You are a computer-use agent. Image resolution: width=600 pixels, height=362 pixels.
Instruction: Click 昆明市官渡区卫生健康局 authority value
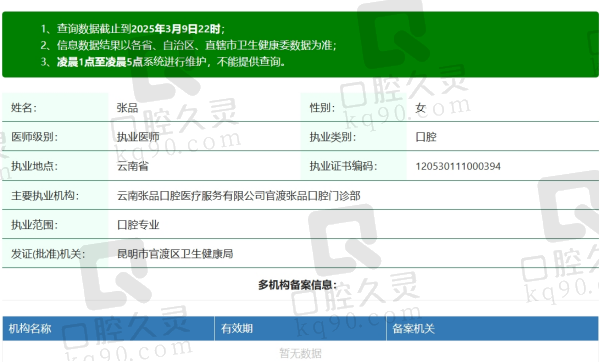[x=175, y=254]
